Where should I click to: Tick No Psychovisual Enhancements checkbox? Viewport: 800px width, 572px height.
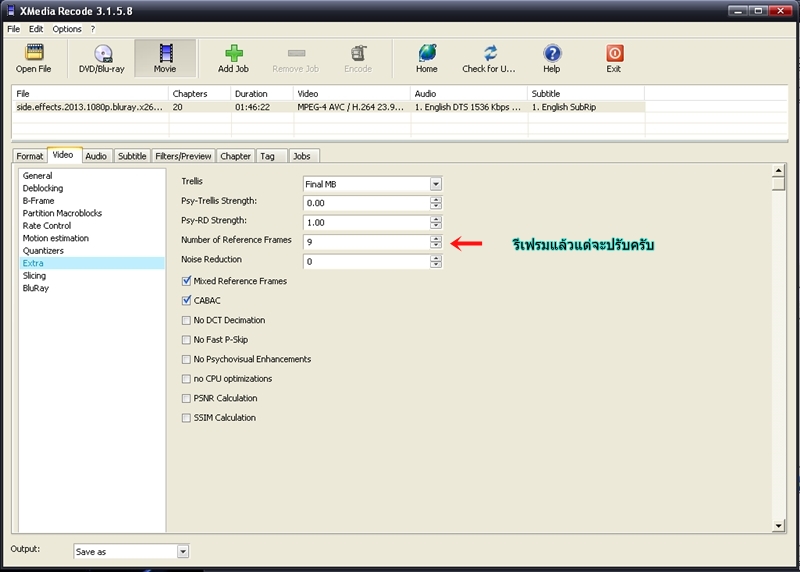(186, 359)
